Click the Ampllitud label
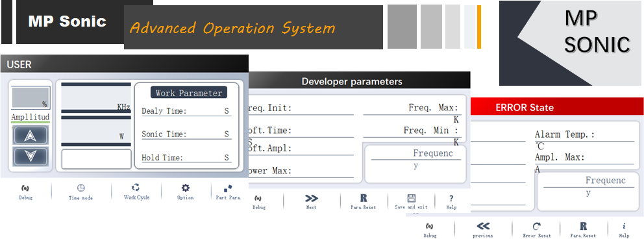 [31, 117]
